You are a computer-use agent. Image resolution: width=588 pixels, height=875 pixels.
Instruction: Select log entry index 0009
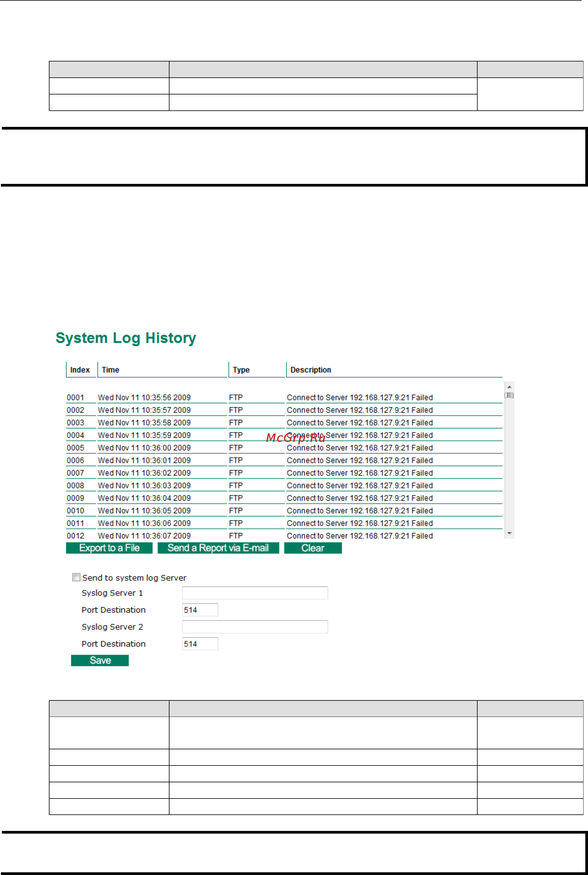(x=75, y=498)
